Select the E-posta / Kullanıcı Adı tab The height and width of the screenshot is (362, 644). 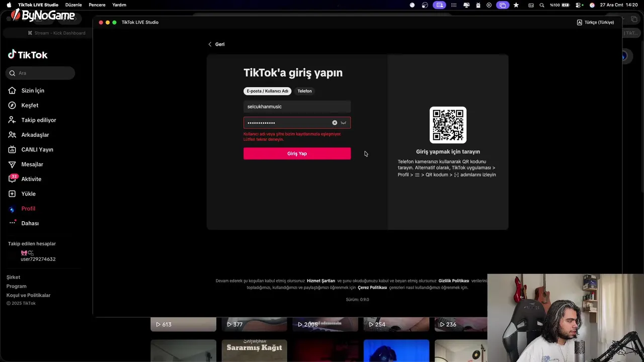[267, 91]
